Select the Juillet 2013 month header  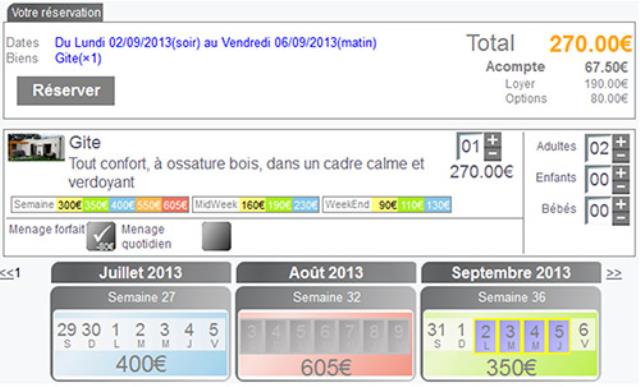pos(141,273)
